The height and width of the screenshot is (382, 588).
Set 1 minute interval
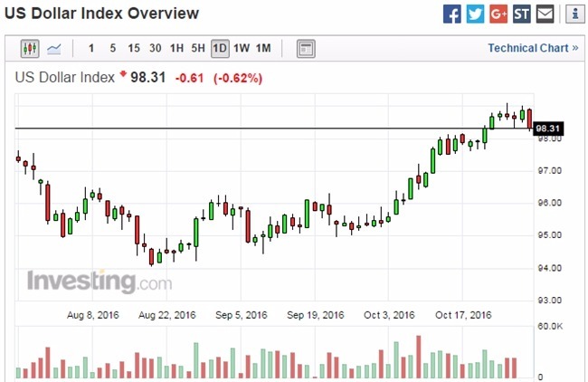coord(91,48)
